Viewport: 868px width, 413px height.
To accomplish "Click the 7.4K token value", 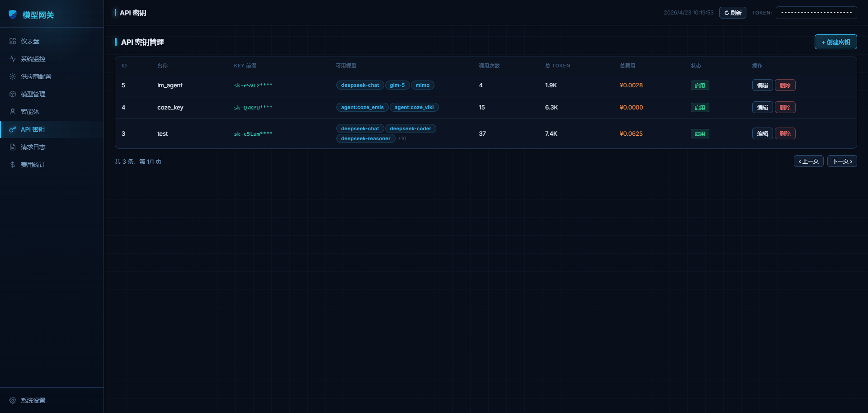I will (x=551, y=133).
